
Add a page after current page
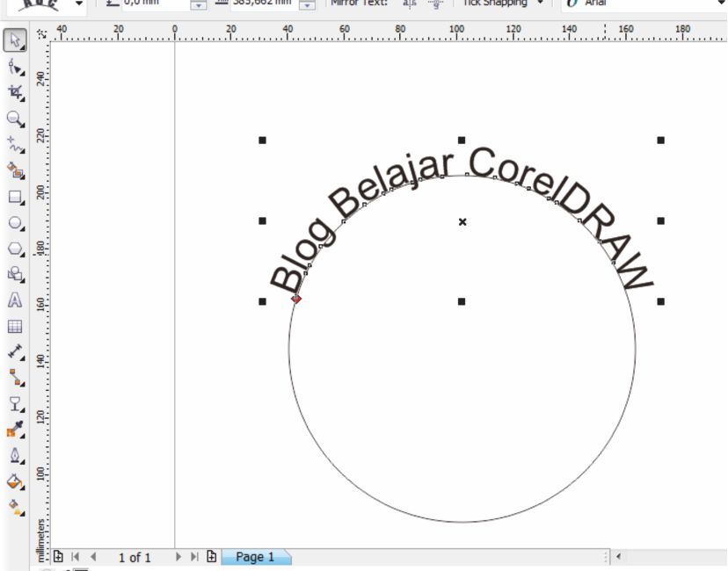pos(212,556)
